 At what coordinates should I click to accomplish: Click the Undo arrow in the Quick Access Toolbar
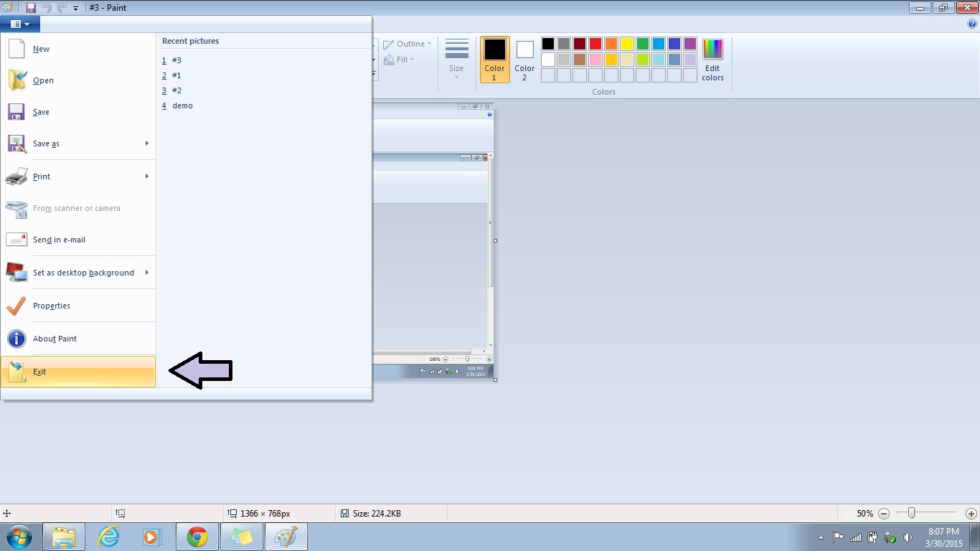coord(47,8)
